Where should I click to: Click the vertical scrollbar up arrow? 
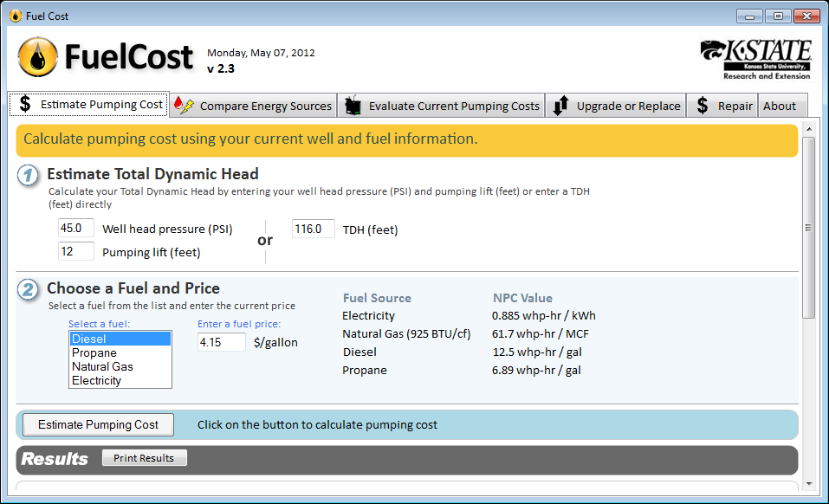pos(809,129)
